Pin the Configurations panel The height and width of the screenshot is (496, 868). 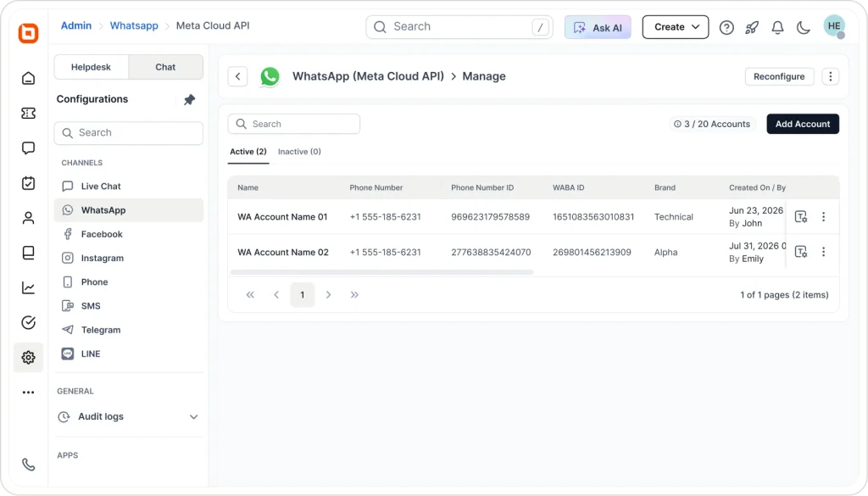[189, 100]
